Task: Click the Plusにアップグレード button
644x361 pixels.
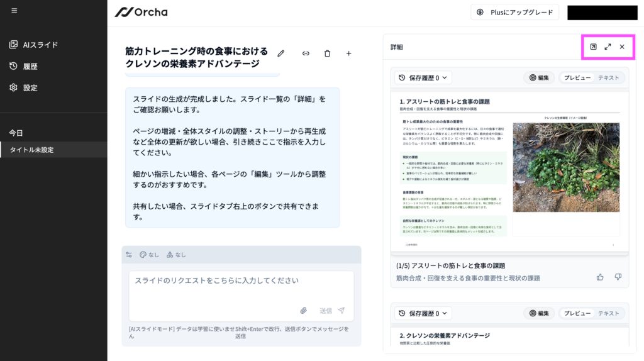Action: tap(514, 13)
